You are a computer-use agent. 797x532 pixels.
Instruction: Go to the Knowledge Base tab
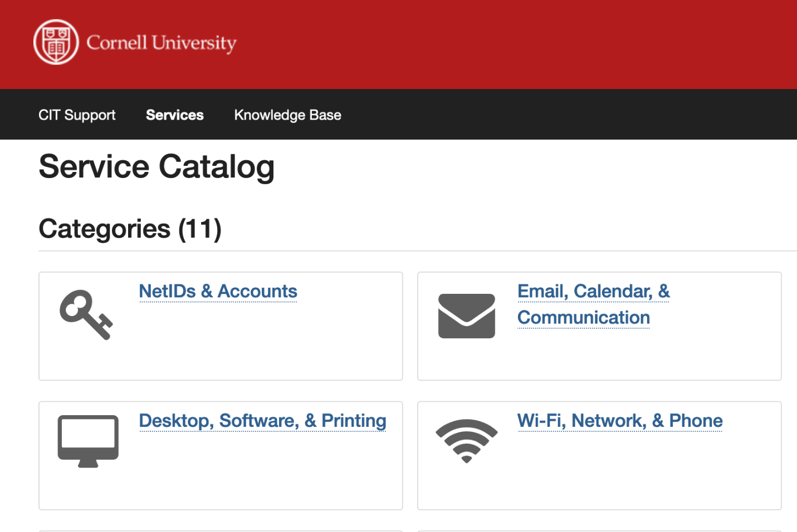tap(287, 115)
